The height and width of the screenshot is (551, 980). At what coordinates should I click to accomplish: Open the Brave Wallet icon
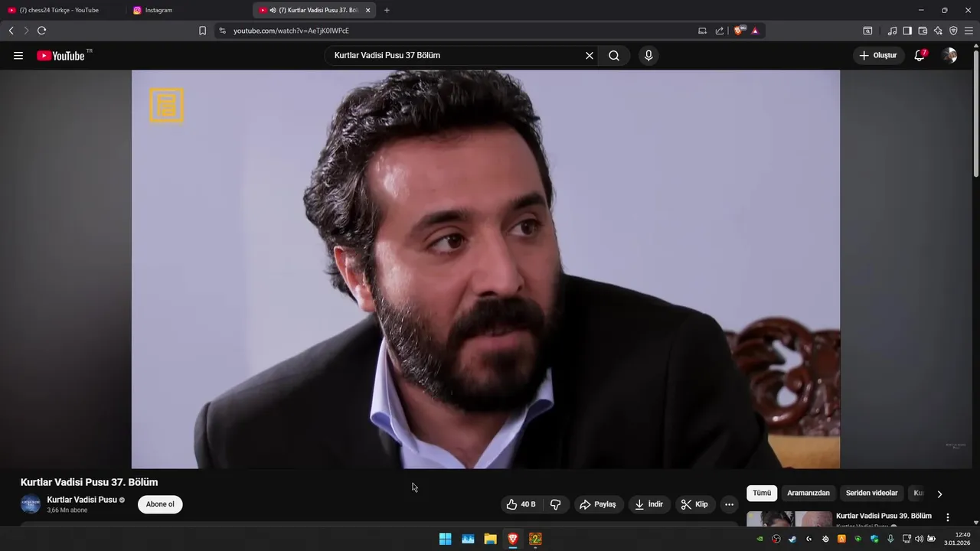tap(923, 31)
